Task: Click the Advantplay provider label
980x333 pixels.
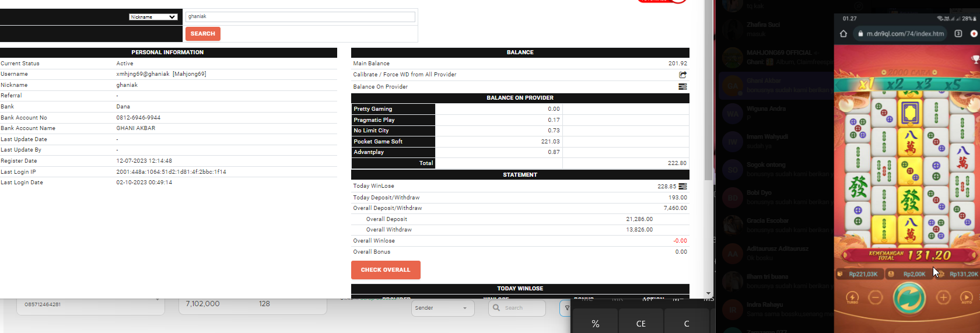Action: pyautogui.click(x=393, y=152)
